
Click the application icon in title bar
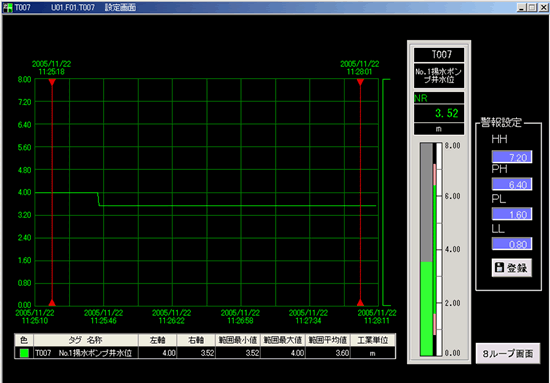tap(7, 7)
